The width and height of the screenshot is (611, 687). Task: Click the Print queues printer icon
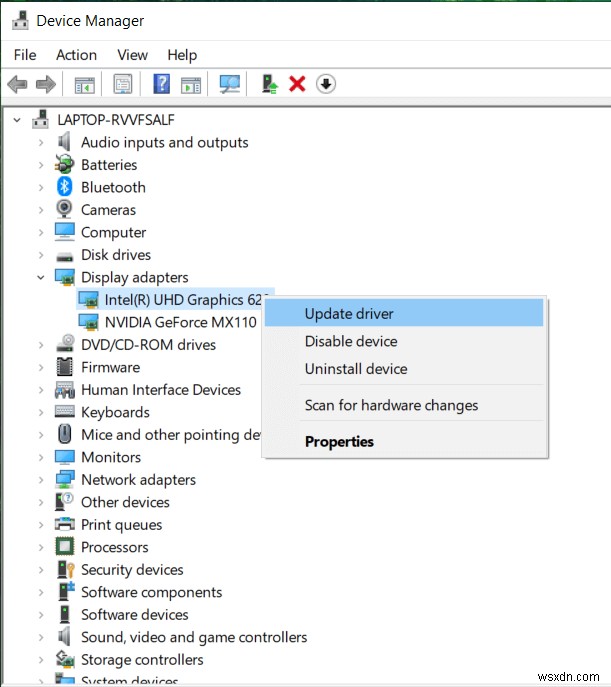pyautogui.click(x=65, y=524)
